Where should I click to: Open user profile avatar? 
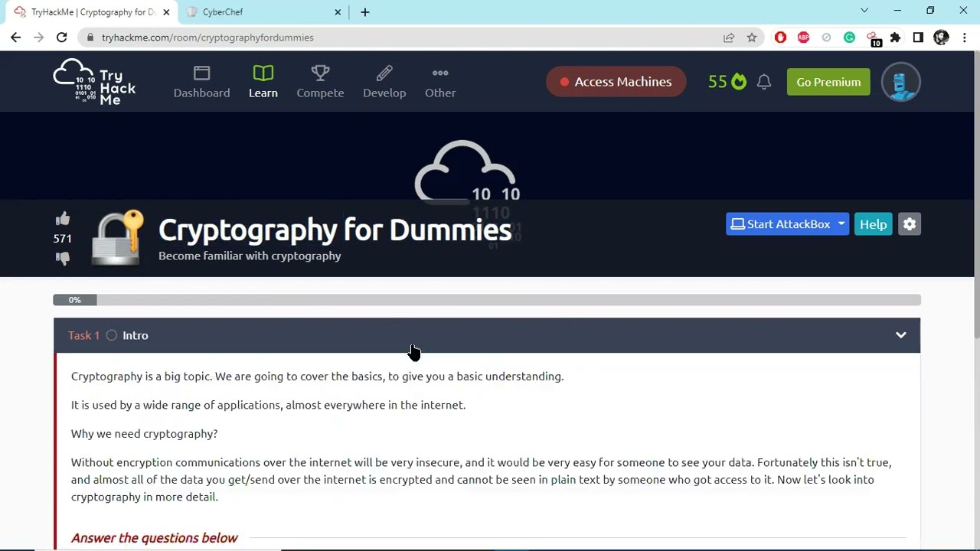[x=900, y=82]
